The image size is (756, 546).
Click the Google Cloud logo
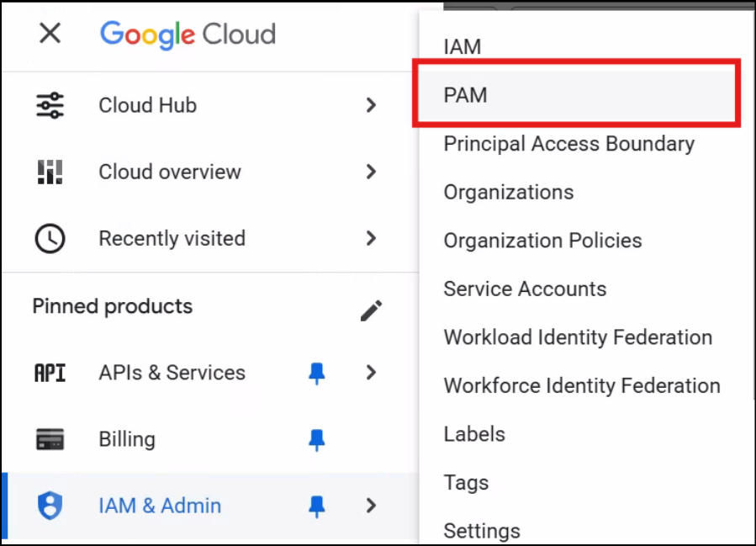[x=188, y=34]
